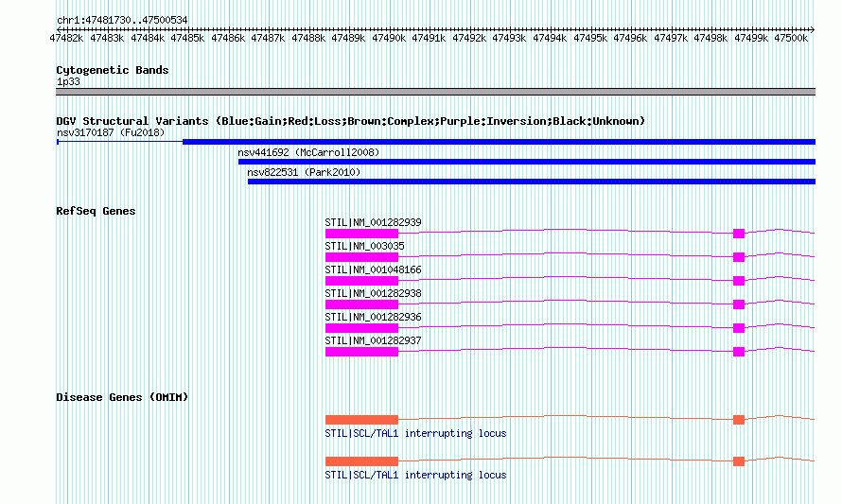Open the nsv3170187 (Fu2018) variant label
Image resolution: width=842 pixels, height=504 pixels.
coord(111,132)
